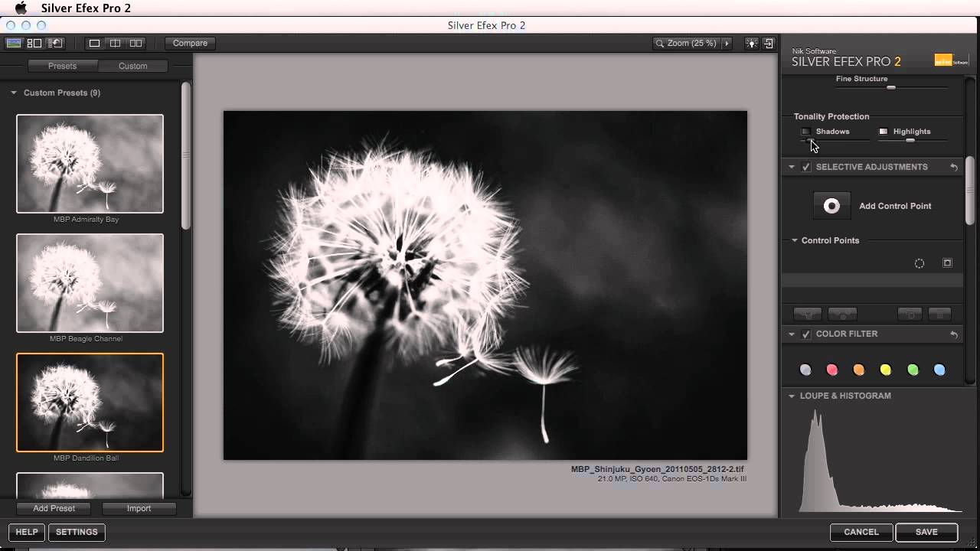Hide the preset browser panel

coord(14,44)
